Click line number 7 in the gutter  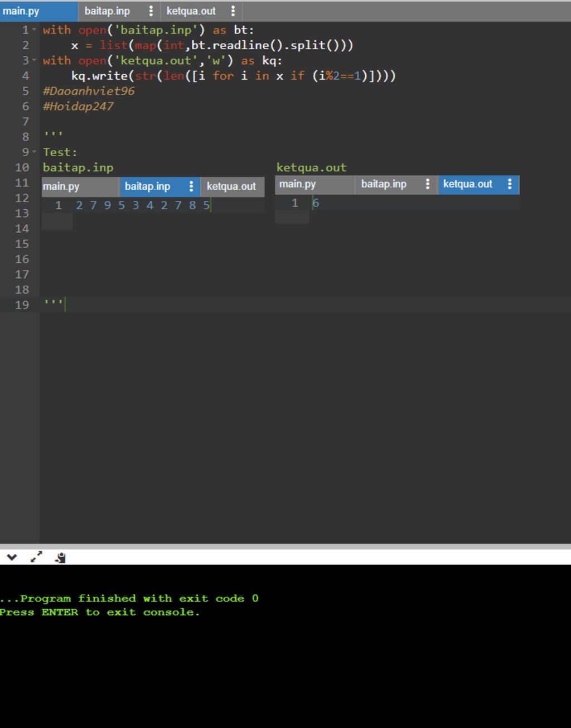25,122
